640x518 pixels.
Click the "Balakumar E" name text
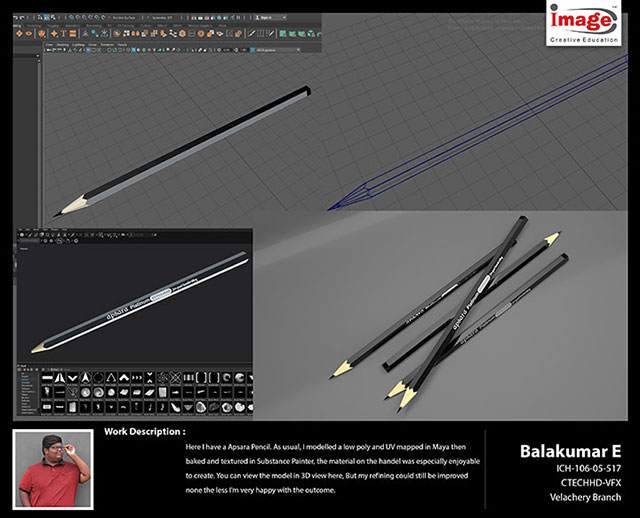tap(570, 451)
